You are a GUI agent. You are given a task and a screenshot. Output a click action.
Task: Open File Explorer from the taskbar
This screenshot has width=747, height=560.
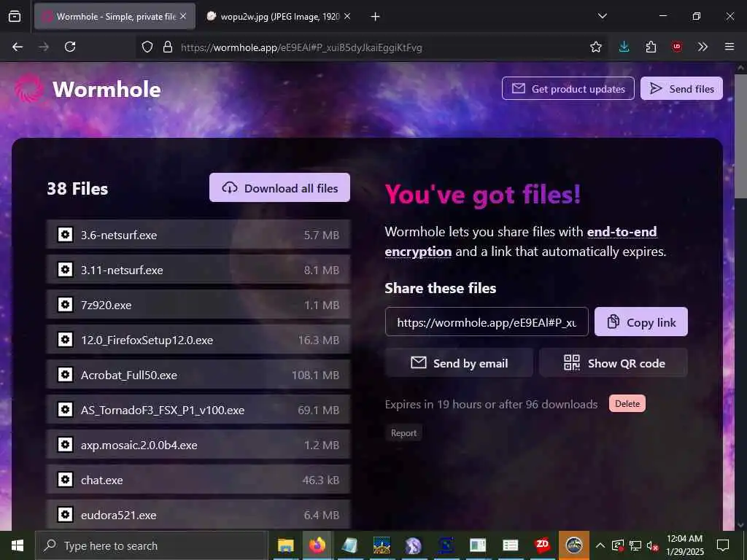[x=285, y=545]
